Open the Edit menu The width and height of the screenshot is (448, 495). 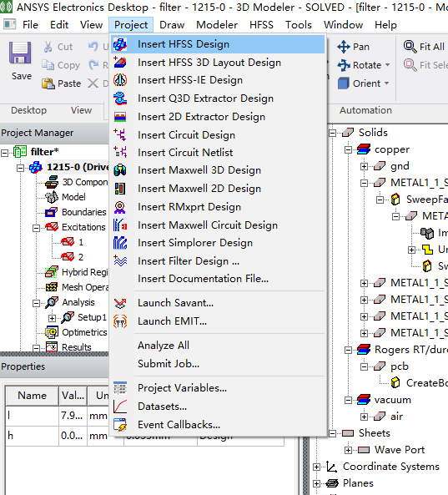pyautogui.click(x=59, y=24)
